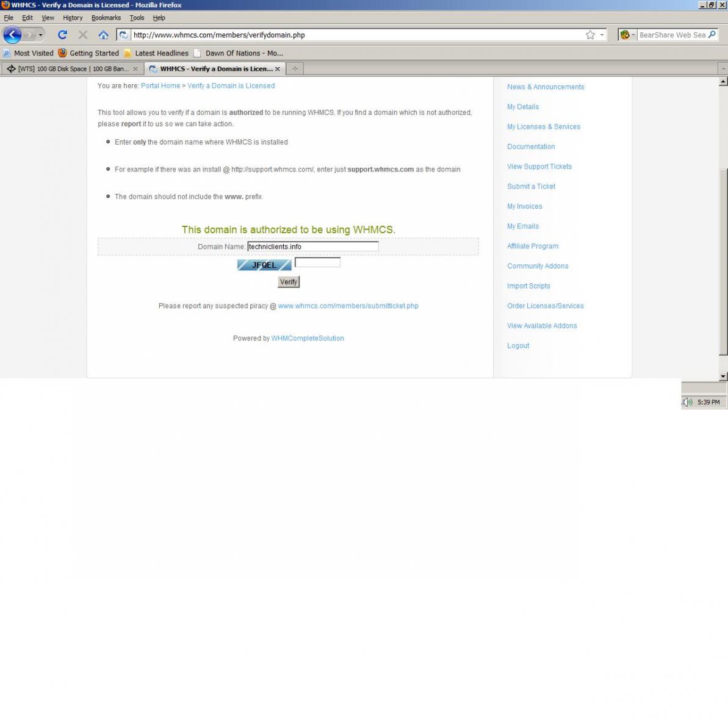Open My Details in the sidebar

[x=523, y=107]
